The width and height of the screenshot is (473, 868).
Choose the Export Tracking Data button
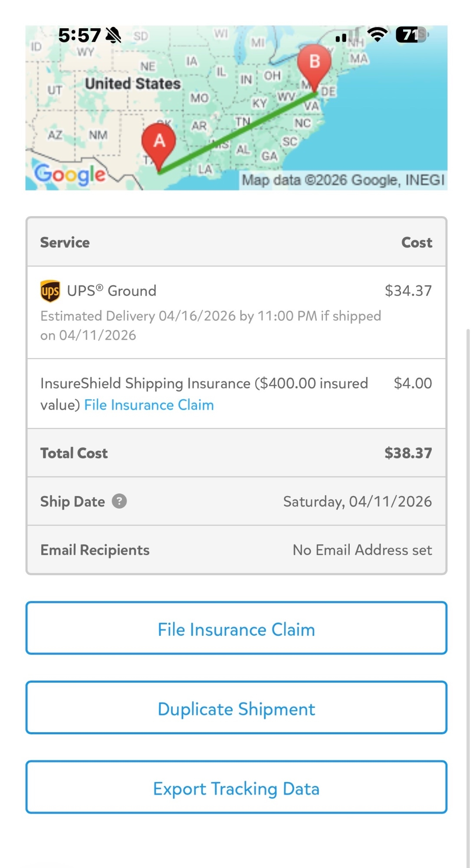pyautogui.click(x=236, y=787)
